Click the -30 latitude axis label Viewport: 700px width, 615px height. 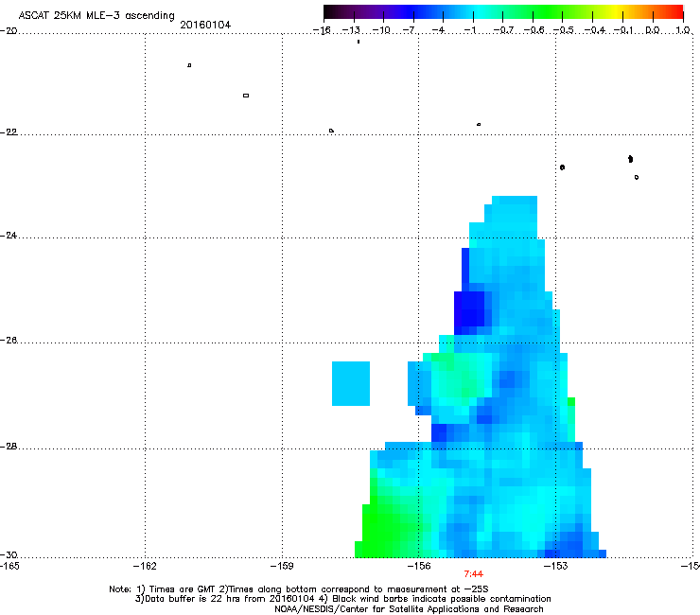[x=9, y=555]
